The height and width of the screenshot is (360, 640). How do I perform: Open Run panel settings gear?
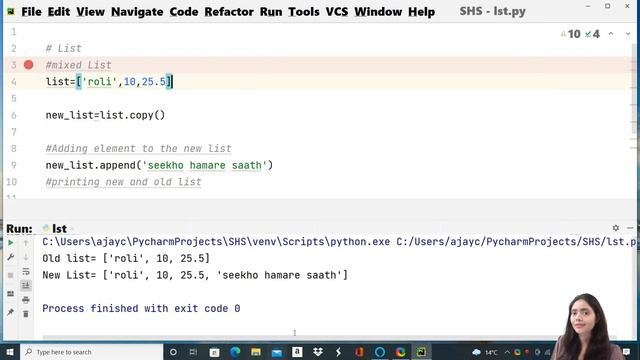click(x=616, y=228)
